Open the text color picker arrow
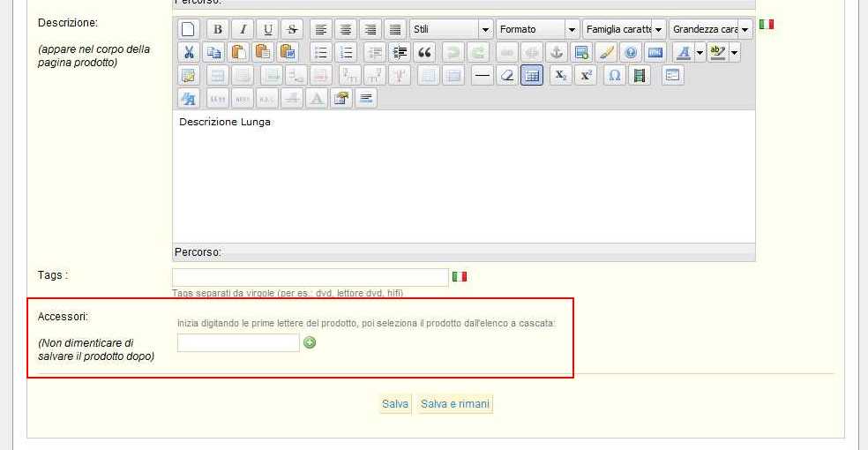Viewport: 868px width, 450px height. click(x=700, y=53)
